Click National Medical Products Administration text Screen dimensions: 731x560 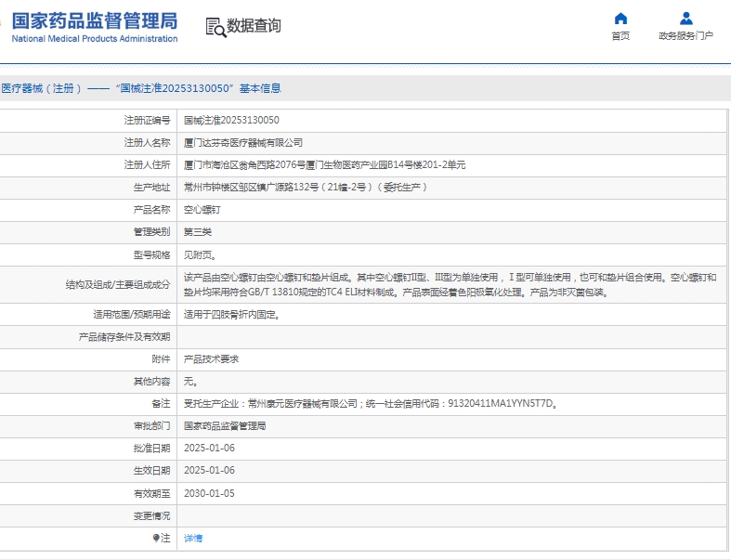[95, 39]
